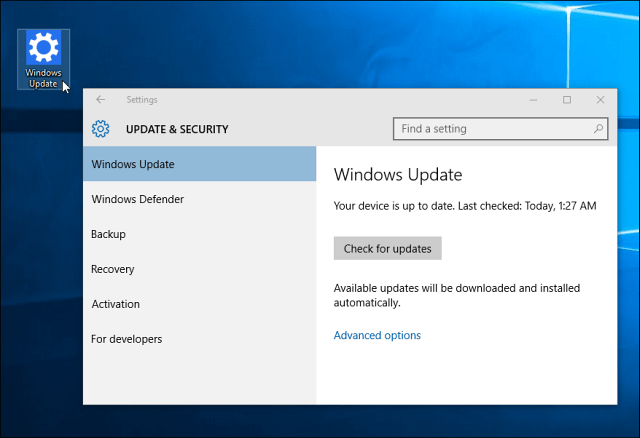Switch to the Activation section
This screenshot has width=640, height=438.
tap(200, 304)
